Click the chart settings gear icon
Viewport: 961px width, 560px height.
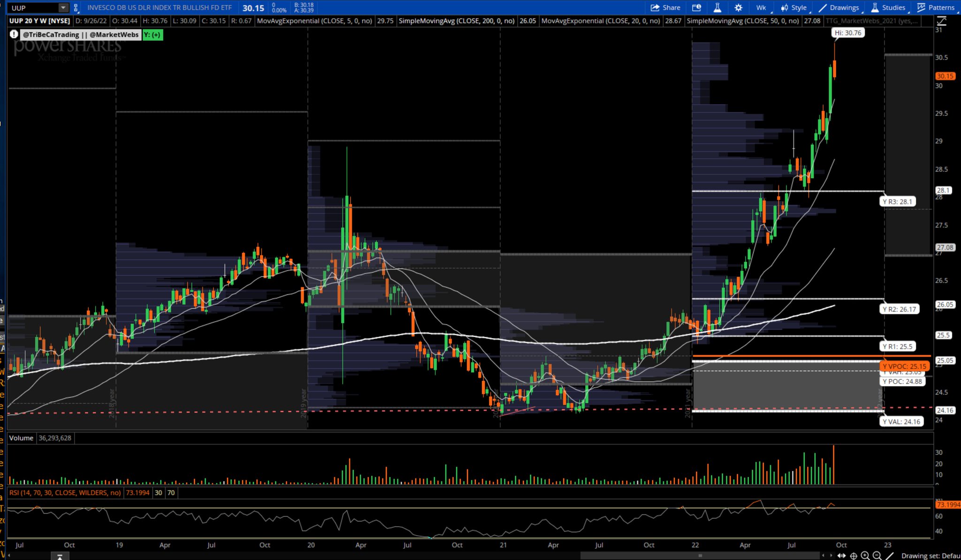pyautogui.click(x=738, y=8)
